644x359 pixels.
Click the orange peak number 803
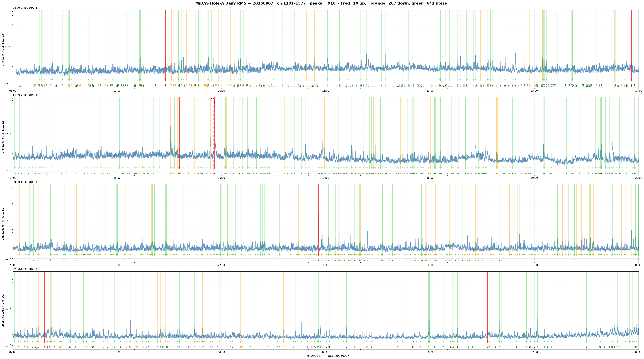coord(104,347)
